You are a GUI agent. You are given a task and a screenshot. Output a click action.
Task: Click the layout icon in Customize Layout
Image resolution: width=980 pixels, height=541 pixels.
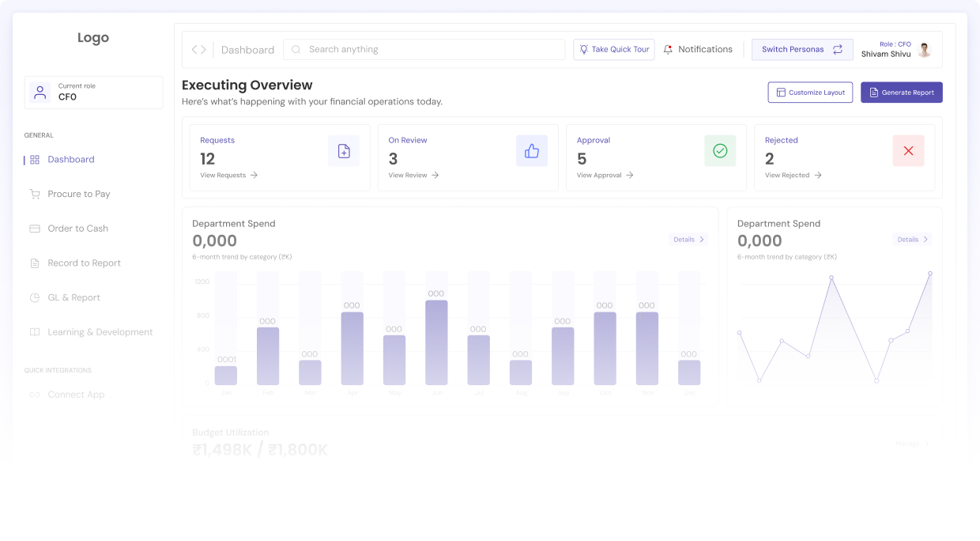click(x=781, y=93)
